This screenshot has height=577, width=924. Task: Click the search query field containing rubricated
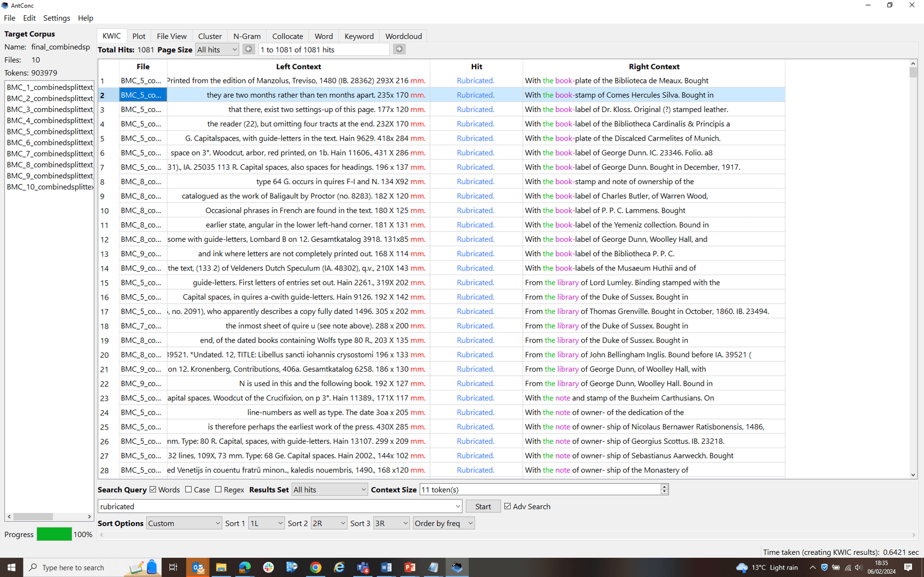pyautogui.click(x=276, y=506)
